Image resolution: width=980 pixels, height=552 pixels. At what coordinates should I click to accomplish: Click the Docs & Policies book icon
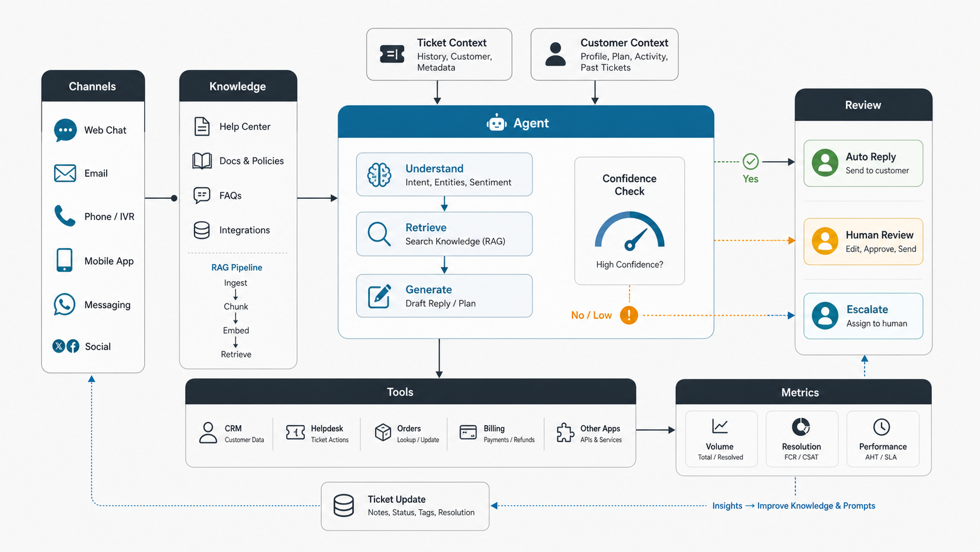[202, 161]
